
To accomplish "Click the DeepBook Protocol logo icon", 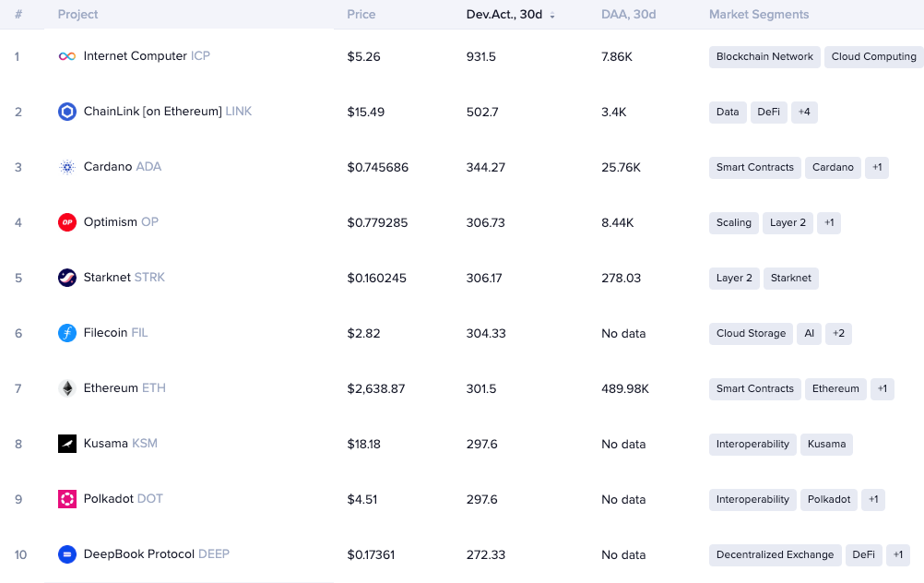I will [x=67, y=554].
